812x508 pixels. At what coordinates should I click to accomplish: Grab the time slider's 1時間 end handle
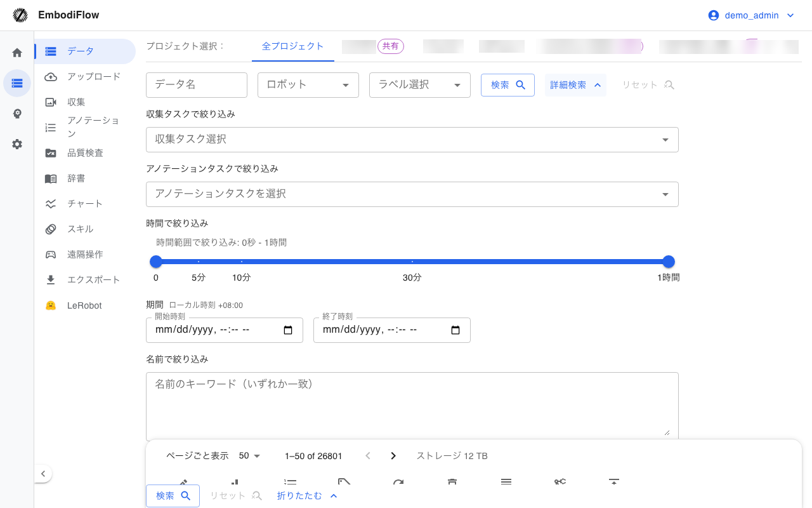coord(668,262)
